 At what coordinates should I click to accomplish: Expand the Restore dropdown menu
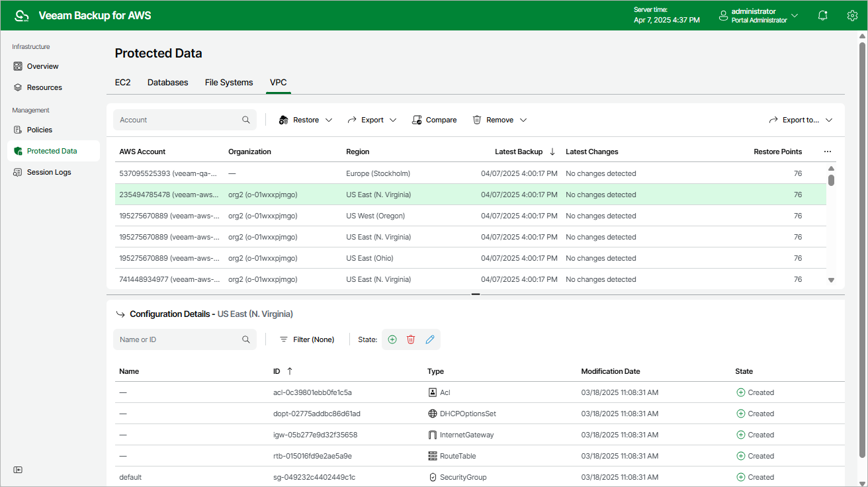coord(329,120)
